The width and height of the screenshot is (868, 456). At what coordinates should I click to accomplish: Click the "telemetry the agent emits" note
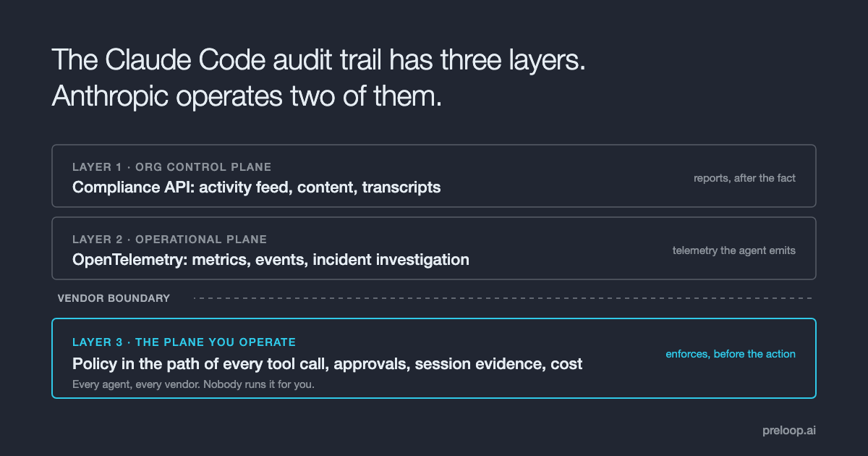733,250
